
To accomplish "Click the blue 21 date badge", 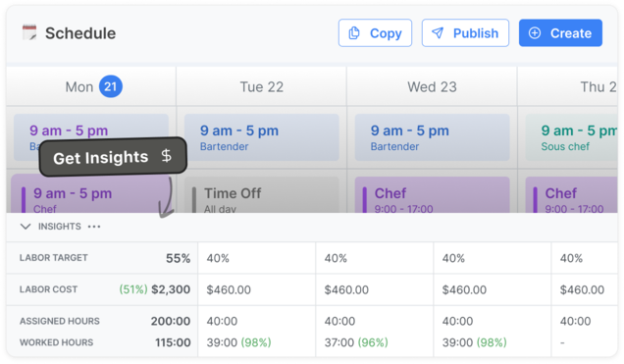I will coord(111,86).
